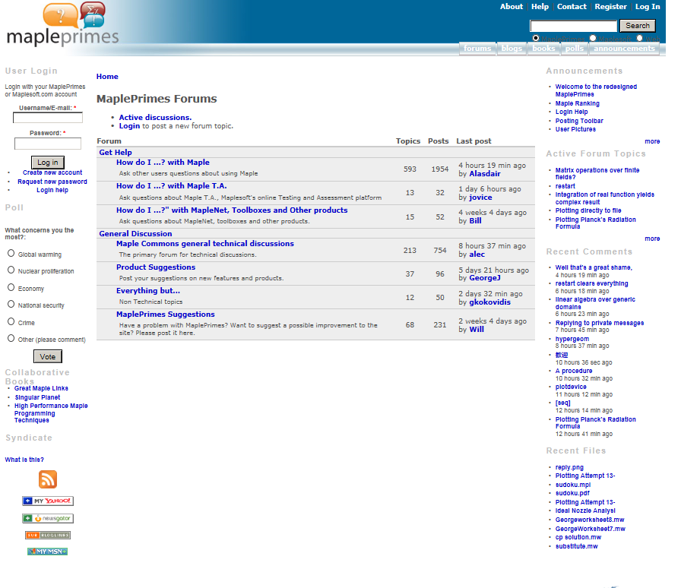The image size is (700, 588).
Task: Click more under Active Forum Topics
Action: click(652, 239)
